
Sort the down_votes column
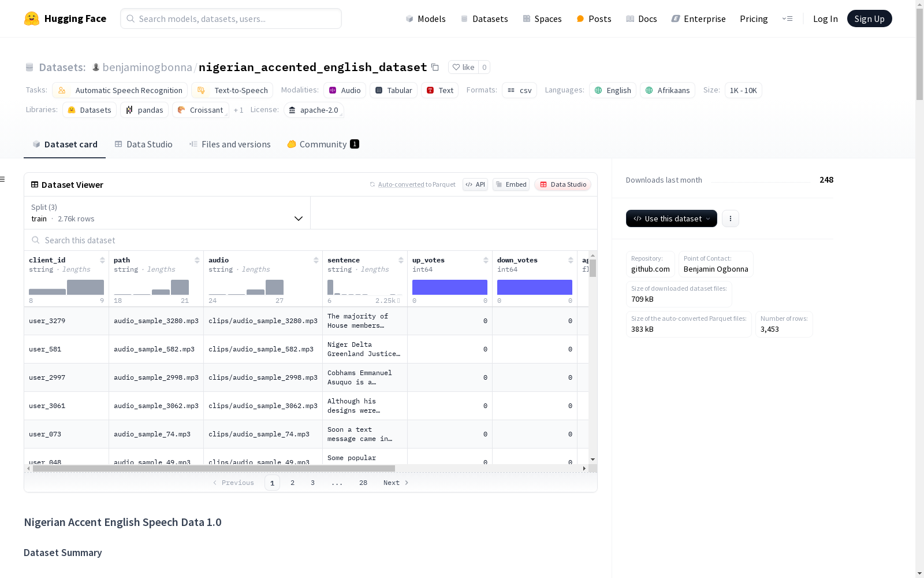[571, 260]
